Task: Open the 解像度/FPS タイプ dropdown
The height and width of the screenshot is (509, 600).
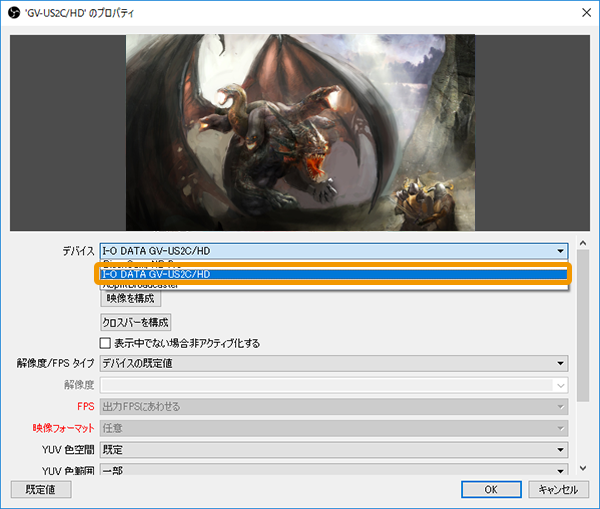Action: pos(334,363)
